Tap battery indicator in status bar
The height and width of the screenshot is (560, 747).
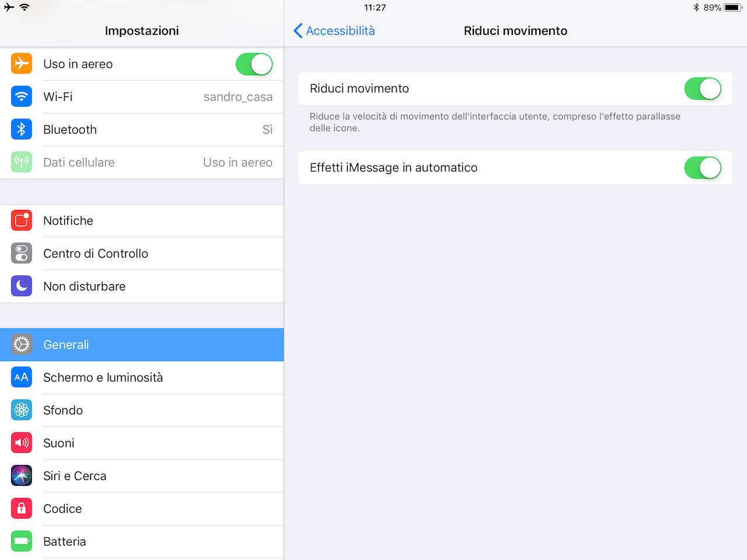733,8
